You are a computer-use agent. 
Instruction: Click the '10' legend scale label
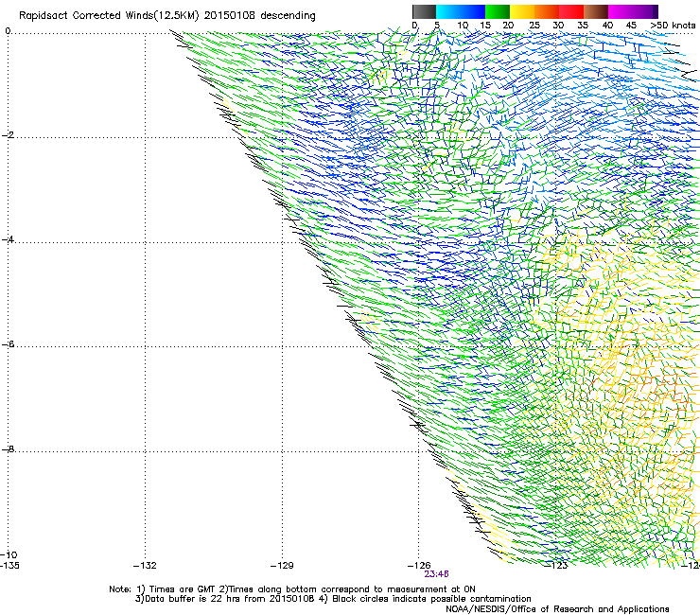463,26
